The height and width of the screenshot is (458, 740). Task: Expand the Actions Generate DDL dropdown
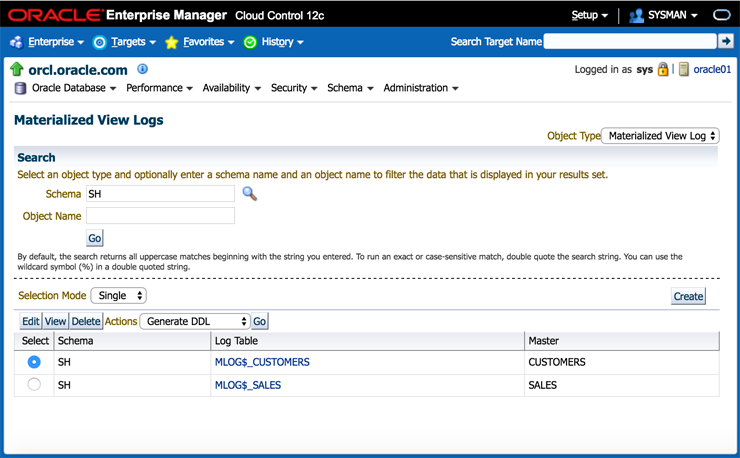(194, 322)
